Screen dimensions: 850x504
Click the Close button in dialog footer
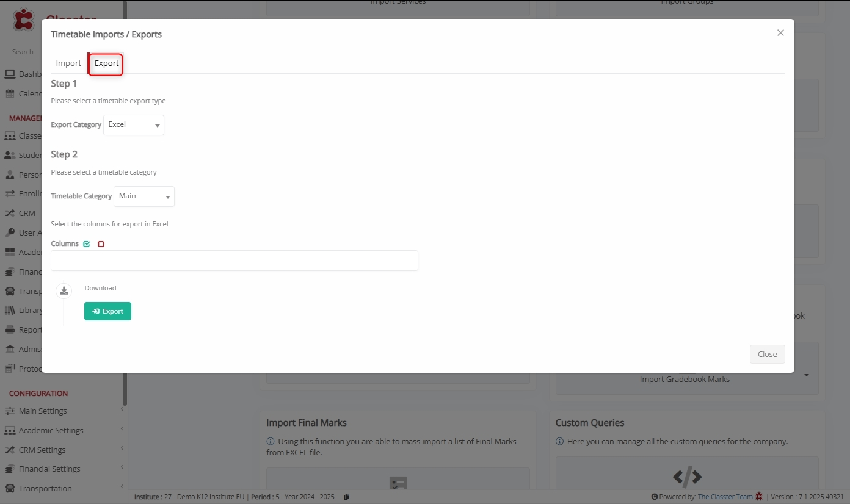(x=767, y=355)
